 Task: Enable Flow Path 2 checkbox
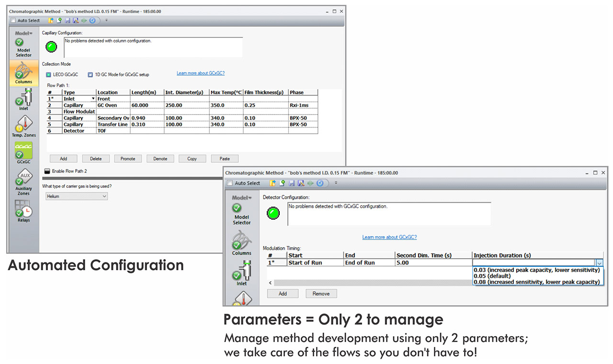47,171
